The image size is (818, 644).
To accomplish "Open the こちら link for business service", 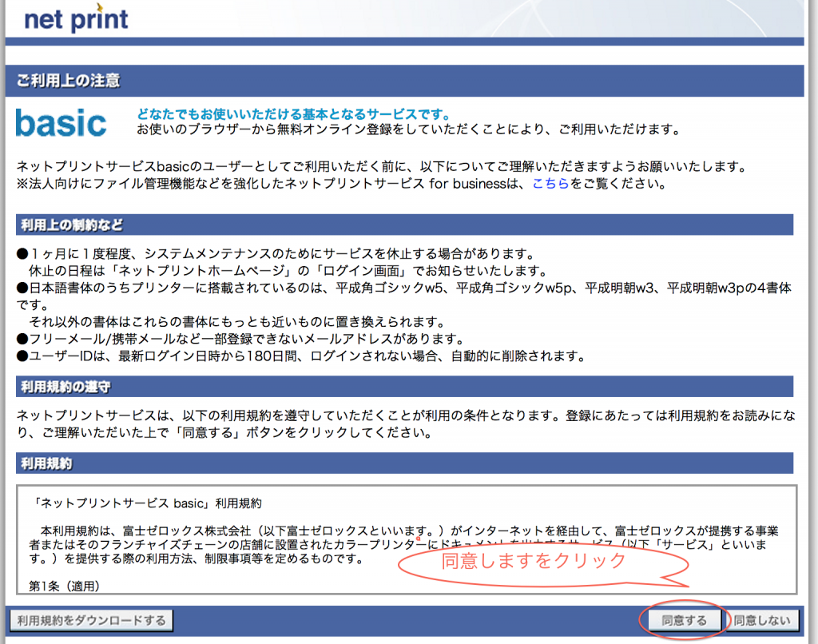I will coord(550,184).
